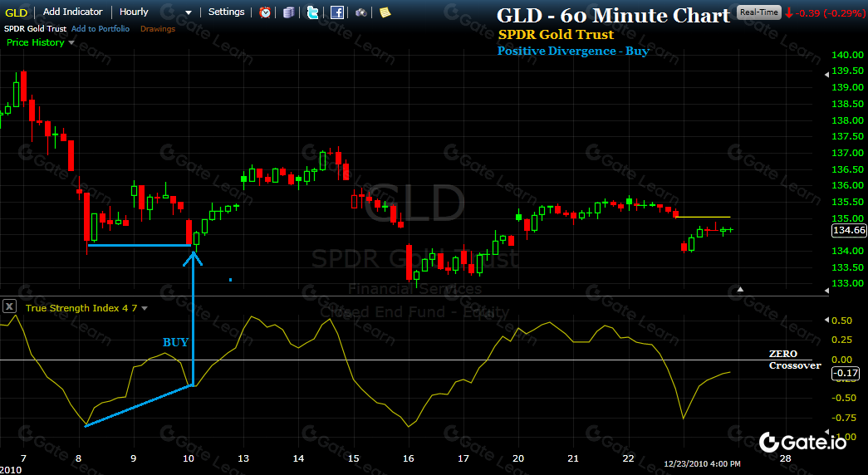Viewport: 868px width, 475px height.
Task: Click date 16 on the time axis
Action: 409,458
